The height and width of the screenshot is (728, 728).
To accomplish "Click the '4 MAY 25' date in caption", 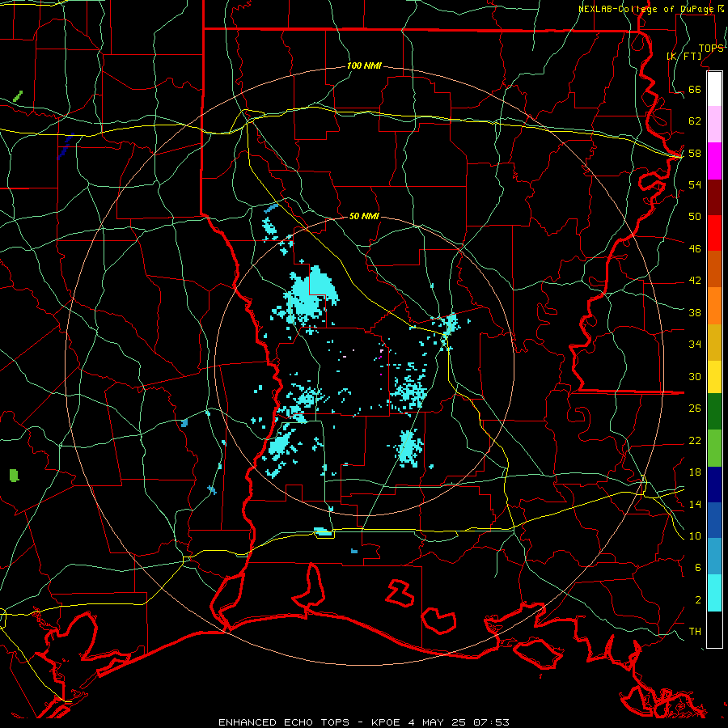I will 437,722.
